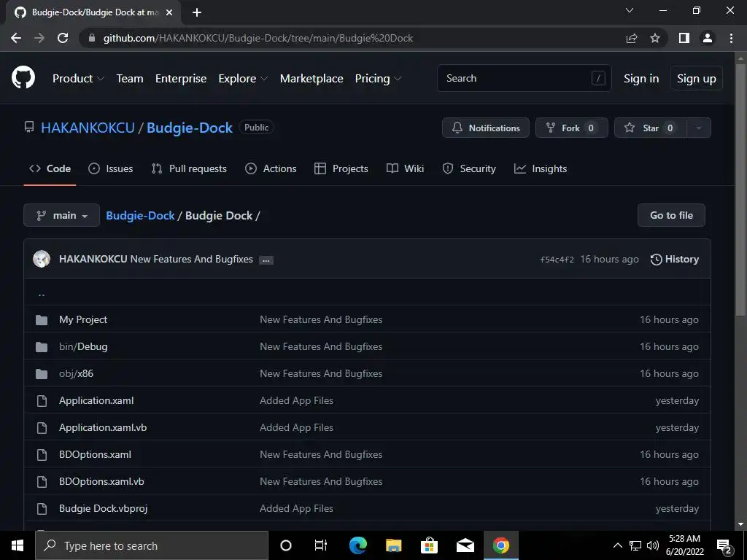
Task: Open the Star list dropdown arrow
Action: pyautogui.click(x=699, y=128)
